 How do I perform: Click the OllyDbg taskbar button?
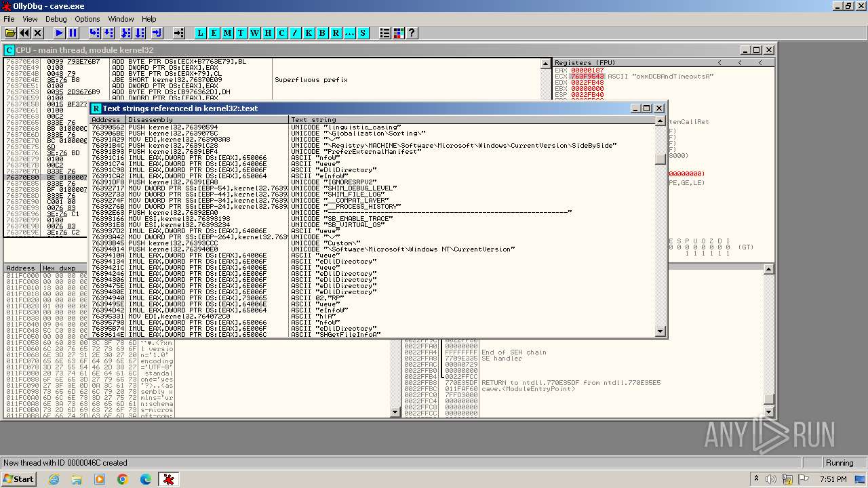pos(169,479)
